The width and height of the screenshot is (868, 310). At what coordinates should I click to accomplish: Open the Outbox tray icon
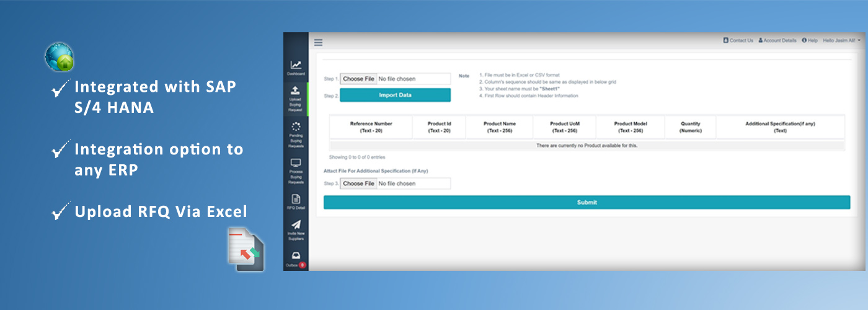click(x=296, y=255)
